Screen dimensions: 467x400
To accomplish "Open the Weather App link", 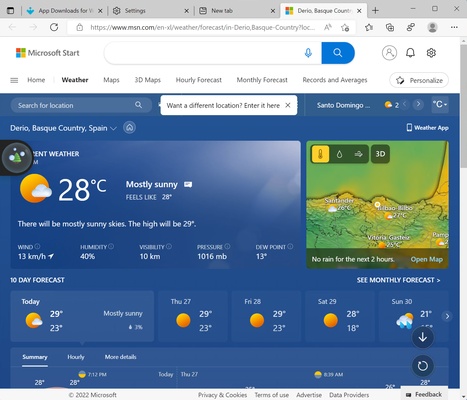I will pos(428,128).
